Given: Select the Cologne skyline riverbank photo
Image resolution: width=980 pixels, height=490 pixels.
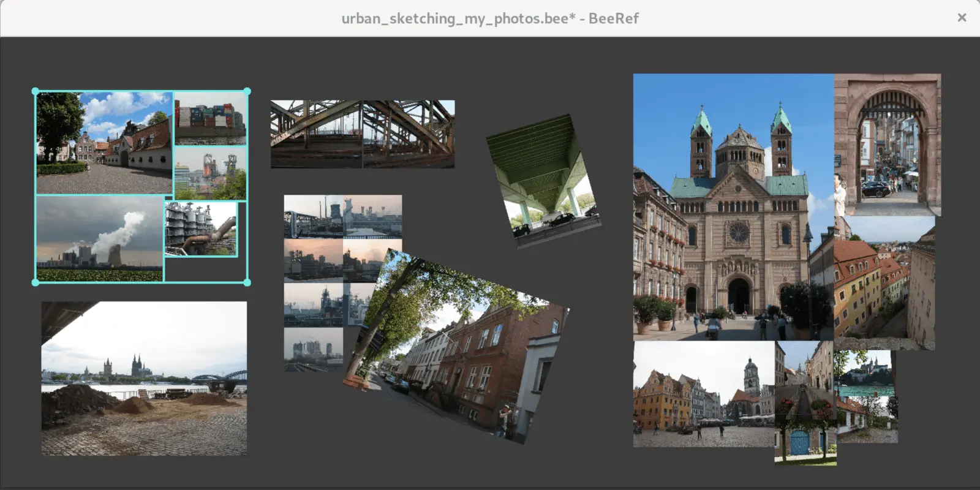Looking at the screenshot, I should [x=144, y=378].
